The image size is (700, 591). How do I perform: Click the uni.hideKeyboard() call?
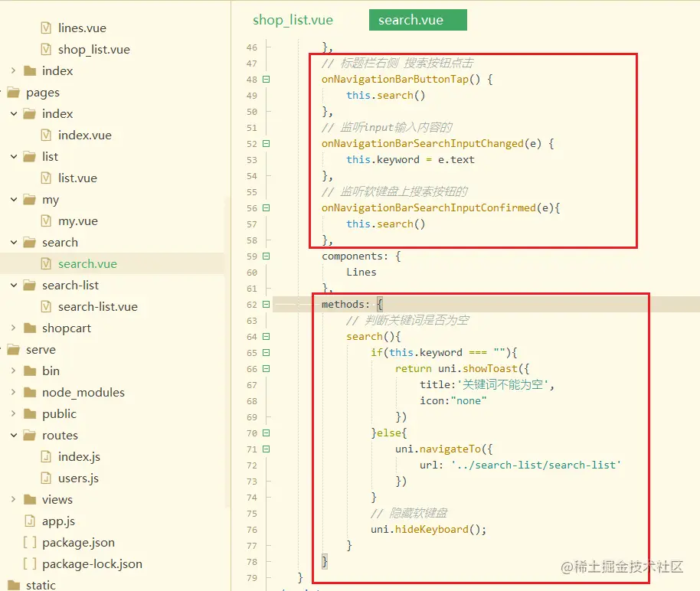click(429, 530)
